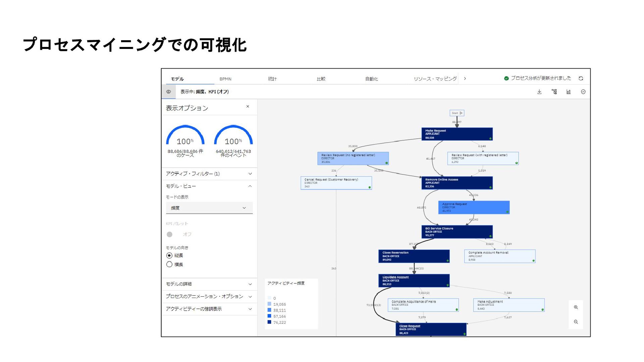644x362 pixels.
Task: Click the eye display options icon
Action: coord(169,92)
